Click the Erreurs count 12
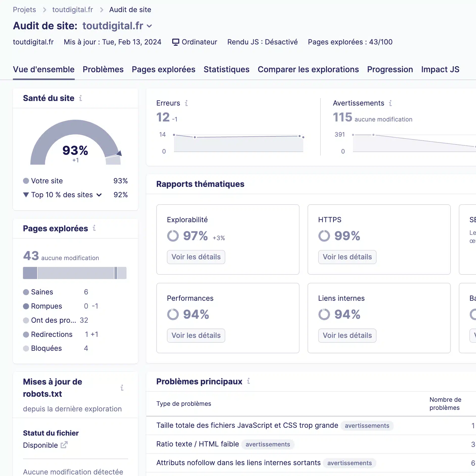The height and width of the screenshot is (476, 476). (x=163, y=117)
